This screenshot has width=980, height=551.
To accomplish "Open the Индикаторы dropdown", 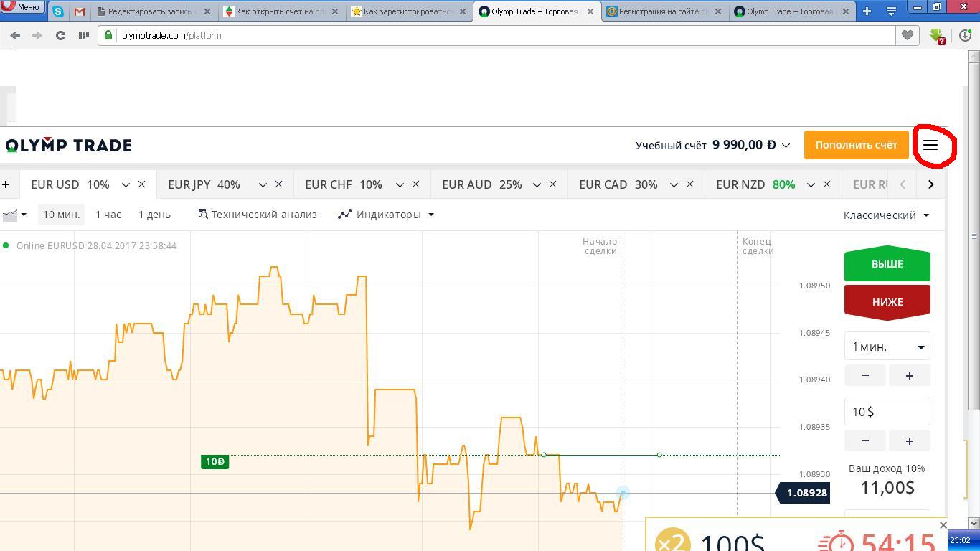I will tap(386, 215).
